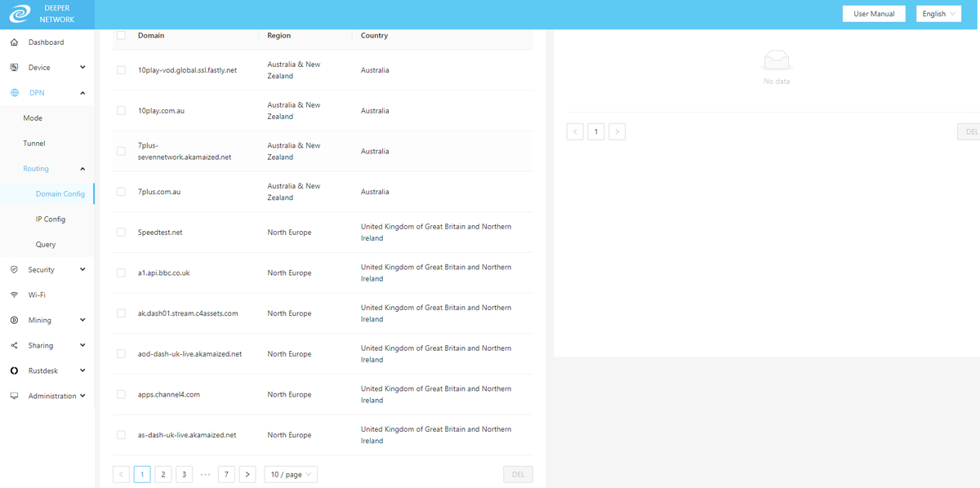
Task: Toggle the select-all checkbox in Domain header
Action: click(x=121, y=35)
